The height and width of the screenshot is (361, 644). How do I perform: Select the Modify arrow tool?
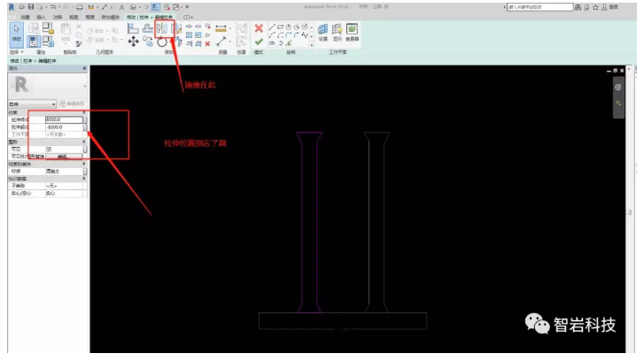coord(17,35)
